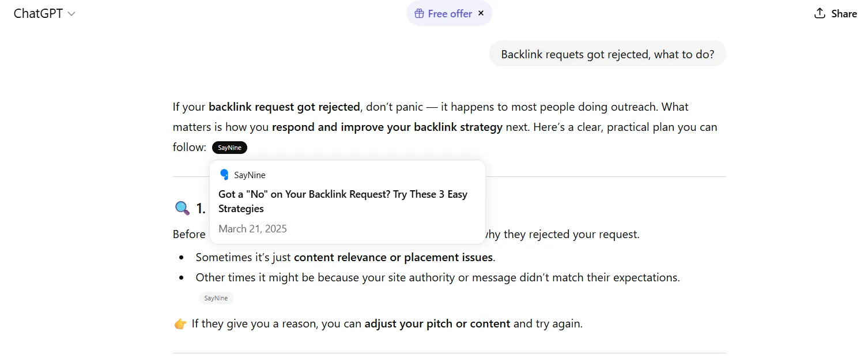
Task: Click 'respond and improve your backlink strategy'
Action: tap(387, 127)
